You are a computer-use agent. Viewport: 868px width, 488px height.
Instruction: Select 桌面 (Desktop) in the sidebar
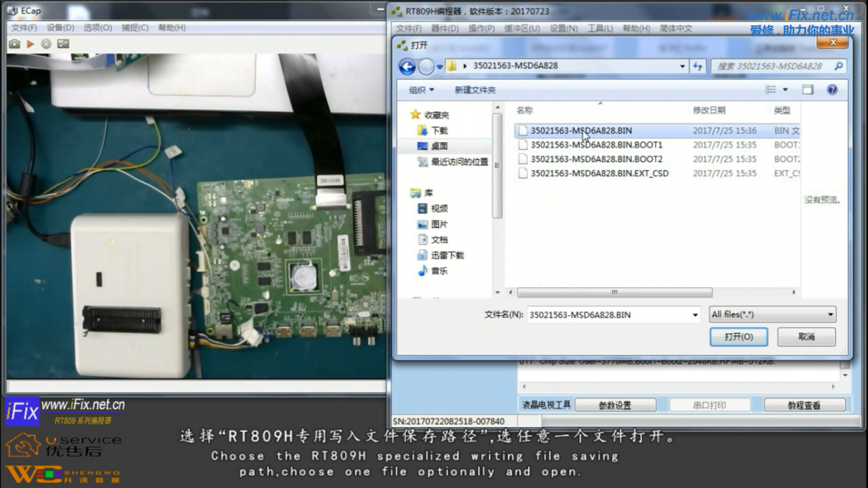click(x=439, y=146)
